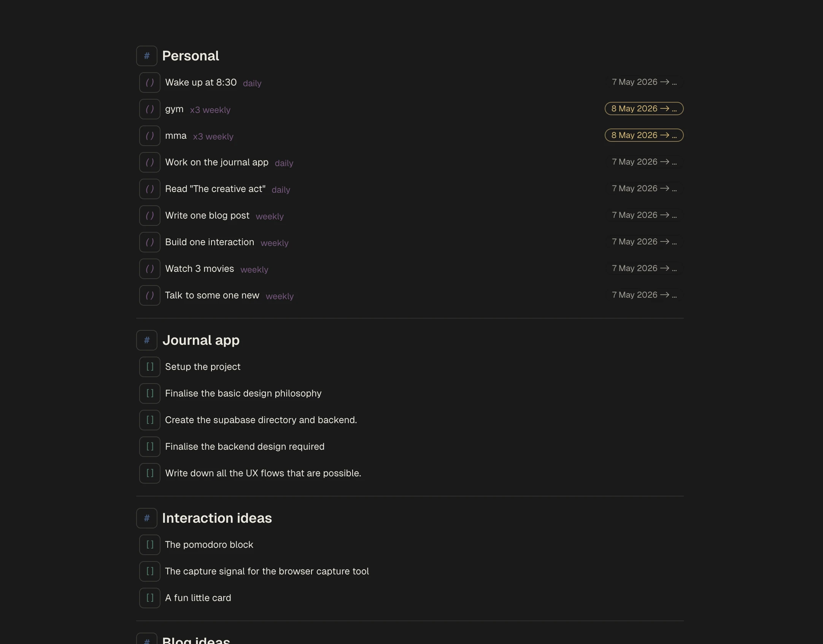Open the date range for Wake up at 8:30
The image size is (823, 644).
pyautogui.click(x=644, y=82)
